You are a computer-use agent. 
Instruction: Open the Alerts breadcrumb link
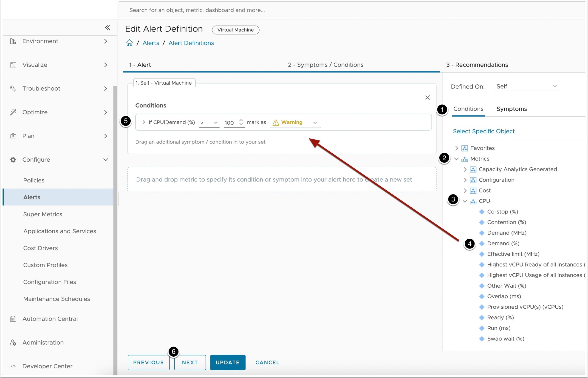pyautogui.click(x=151, y=43)
